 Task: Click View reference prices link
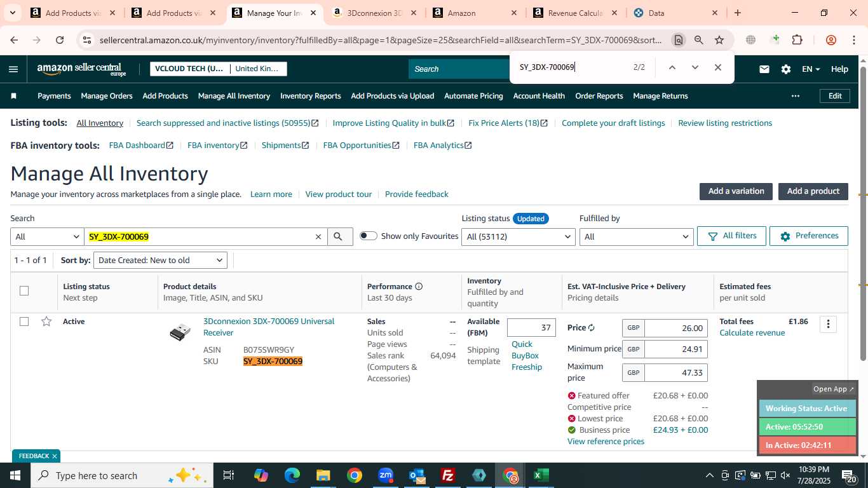(x=606, y=442)
